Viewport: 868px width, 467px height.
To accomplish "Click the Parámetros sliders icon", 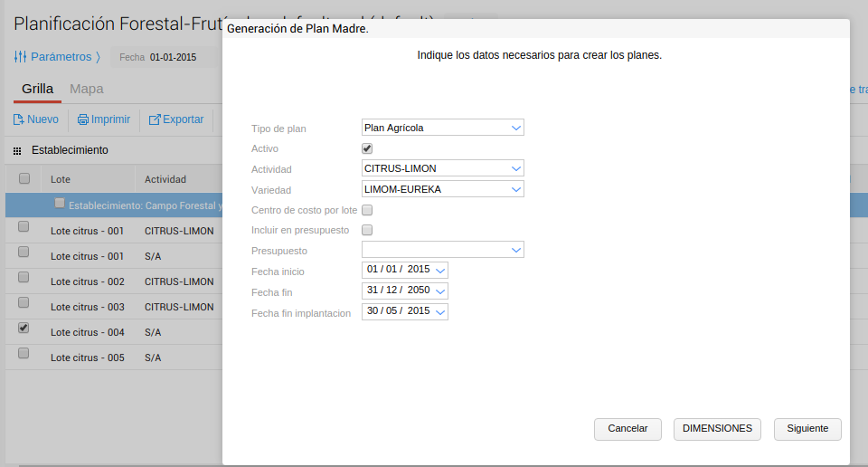I will [x=21, y=57].
